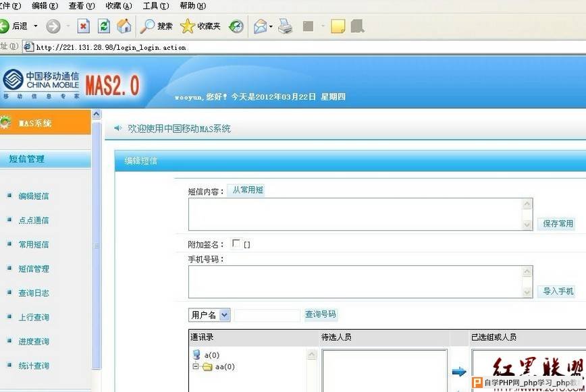Select the a(0) contact computer icon

pos(196,355)
